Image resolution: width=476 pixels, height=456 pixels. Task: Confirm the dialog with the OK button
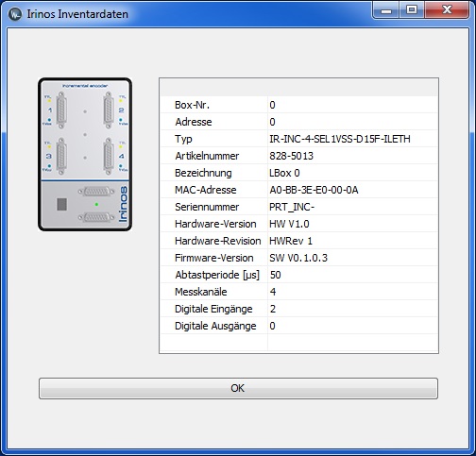(x=238, y=388)
